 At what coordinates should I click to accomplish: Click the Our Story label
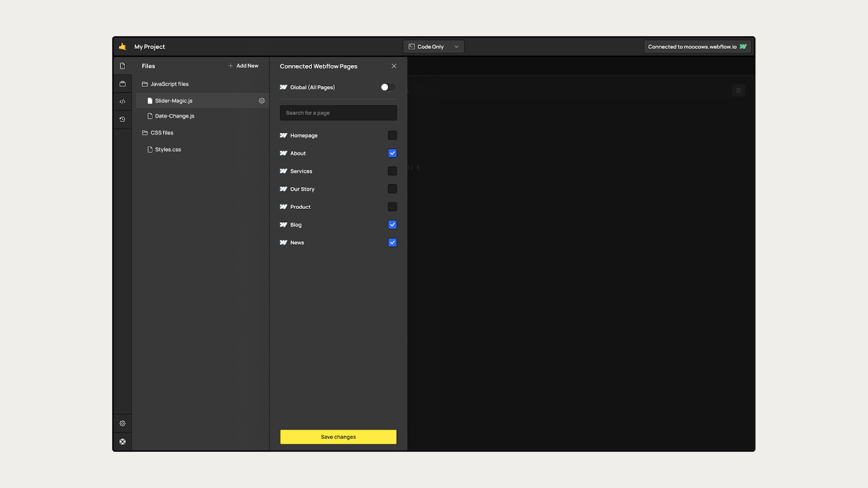tap(302, 189)
